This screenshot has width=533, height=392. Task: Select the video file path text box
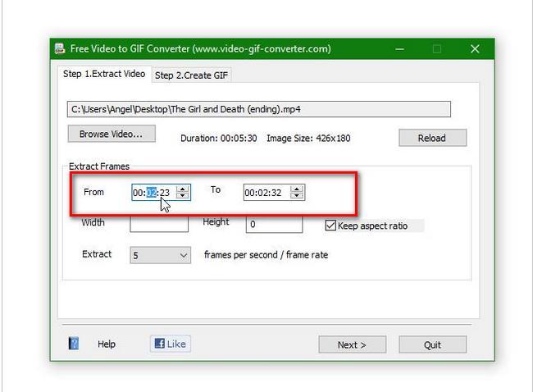click(258, 109)
